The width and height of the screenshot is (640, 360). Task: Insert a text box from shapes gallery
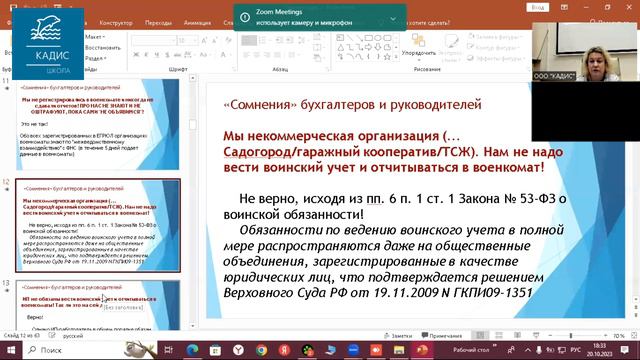pos(340,38)
